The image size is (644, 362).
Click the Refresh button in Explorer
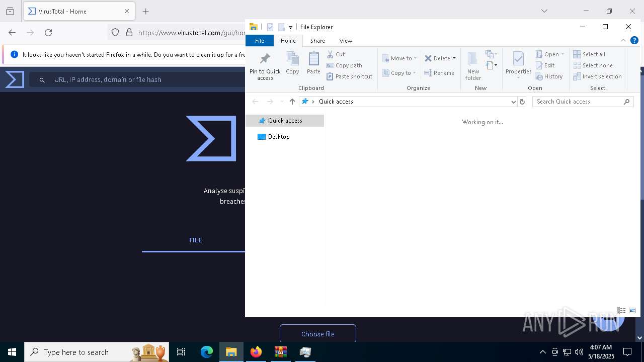pos(522,102)
